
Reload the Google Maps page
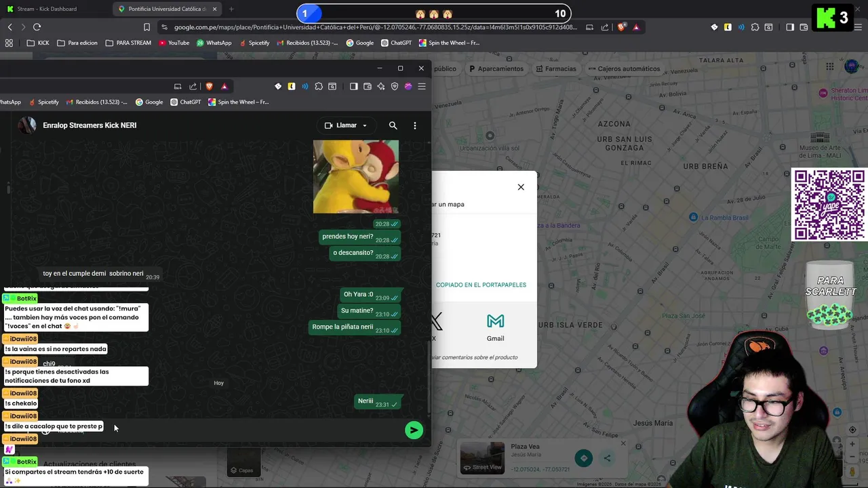pos(37,27)
